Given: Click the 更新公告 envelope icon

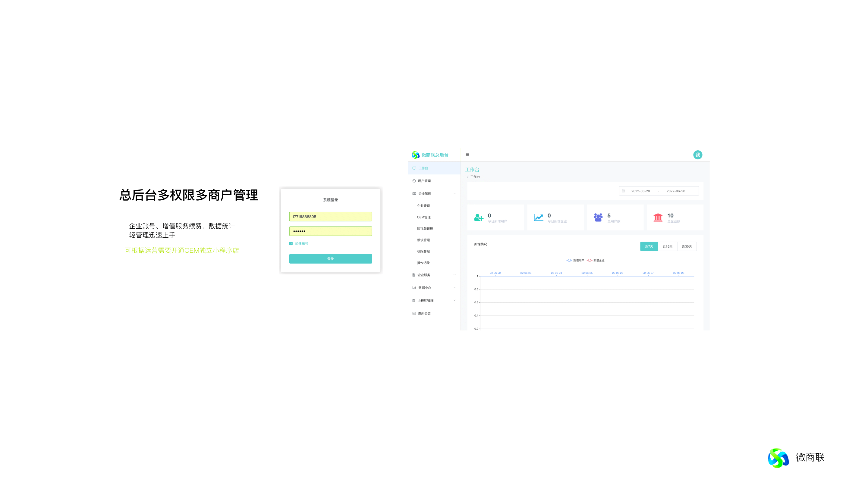Looking at the screenshot, I should [414, 313].
